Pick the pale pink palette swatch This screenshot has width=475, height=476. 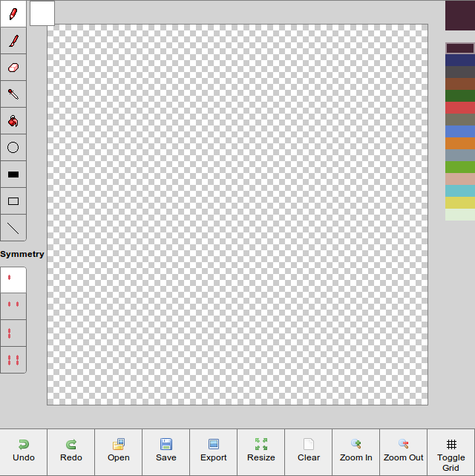460,179
